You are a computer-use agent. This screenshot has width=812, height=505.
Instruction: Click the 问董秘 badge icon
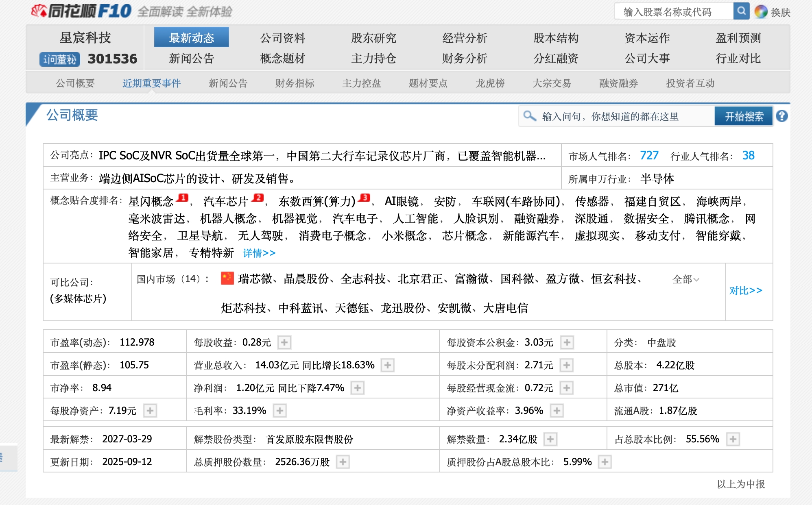60,59
